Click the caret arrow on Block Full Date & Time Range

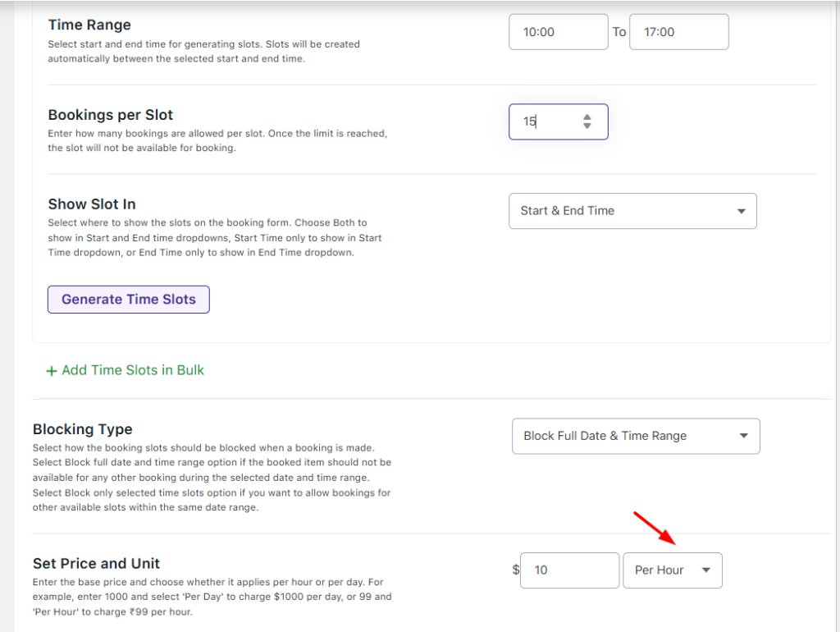[x=744, y=436]
